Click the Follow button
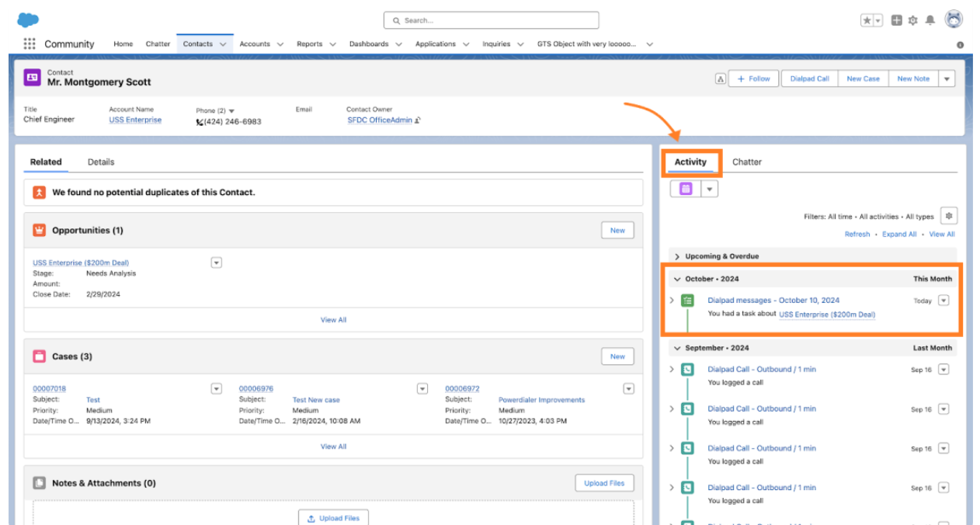Viewport: 980px width, 525px height. pos(754,78)
